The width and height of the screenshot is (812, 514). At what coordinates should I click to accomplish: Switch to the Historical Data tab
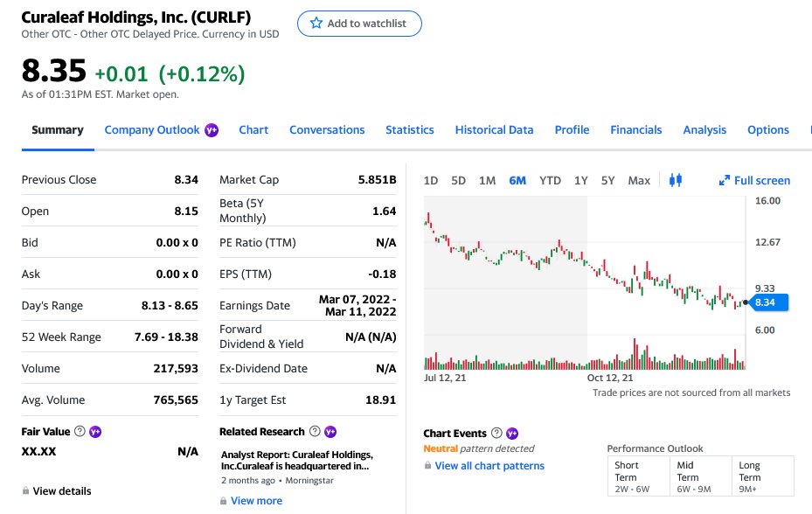[x=494, y=130]
